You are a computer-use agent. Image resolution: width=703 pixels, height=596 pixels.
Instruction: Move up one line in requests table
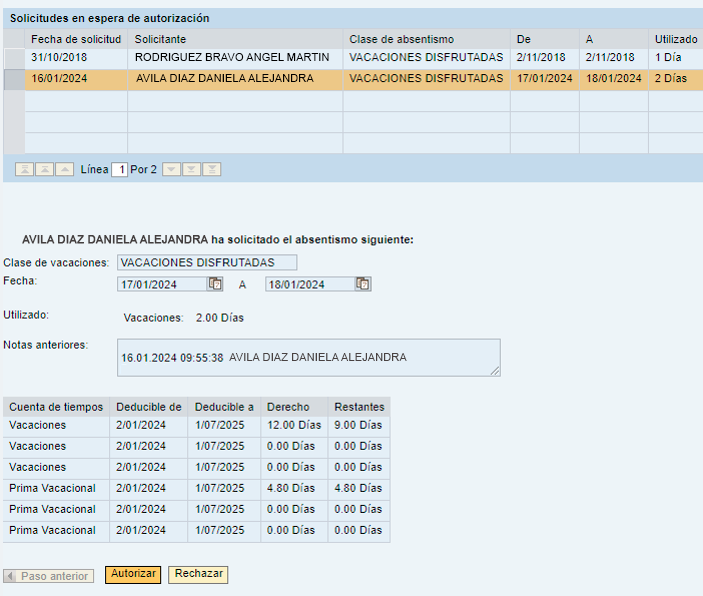64,170
